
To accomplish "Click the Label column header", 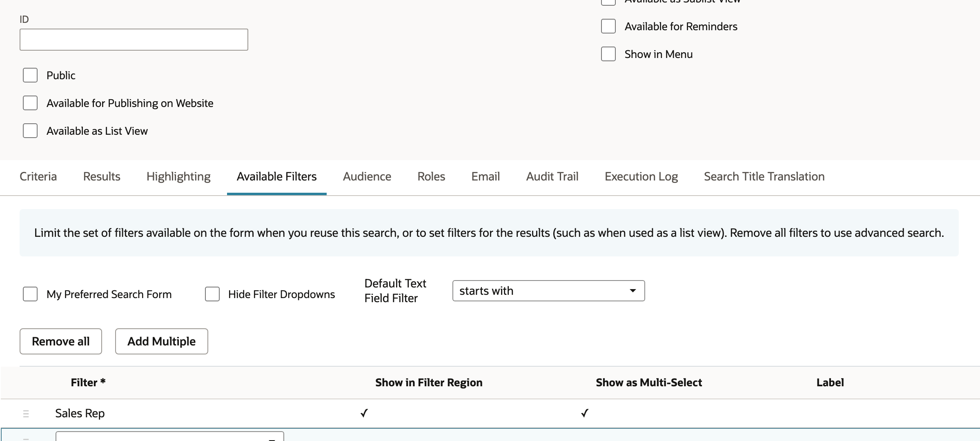I will (x=830, y=383).
